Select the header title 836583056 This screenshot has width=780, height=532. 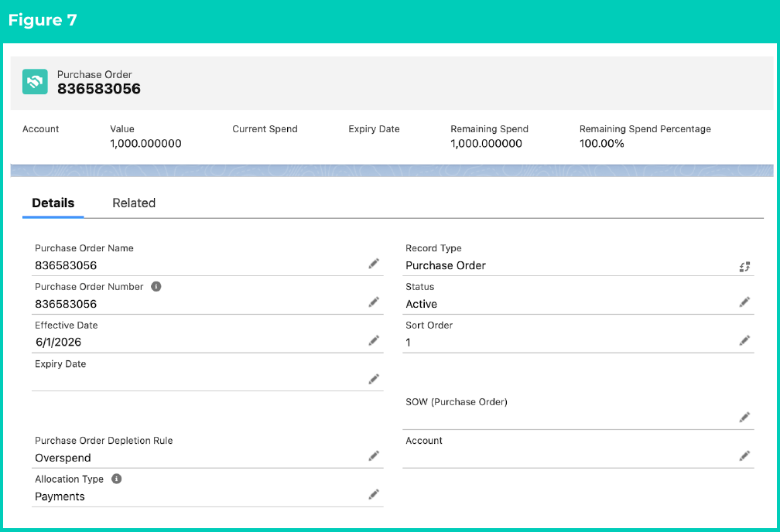click(x=99, y=88)
